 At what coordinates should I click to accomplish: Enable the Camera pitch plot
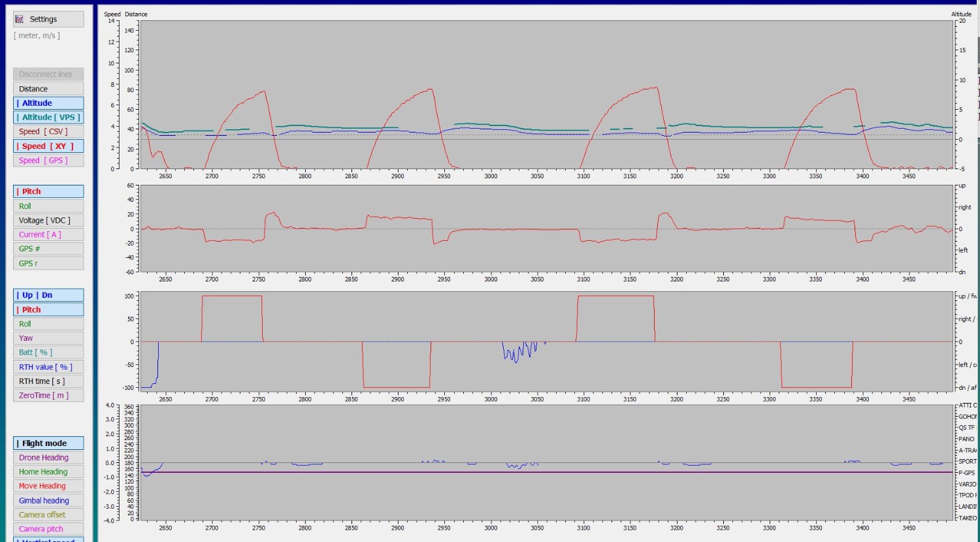tap(48, 529)
